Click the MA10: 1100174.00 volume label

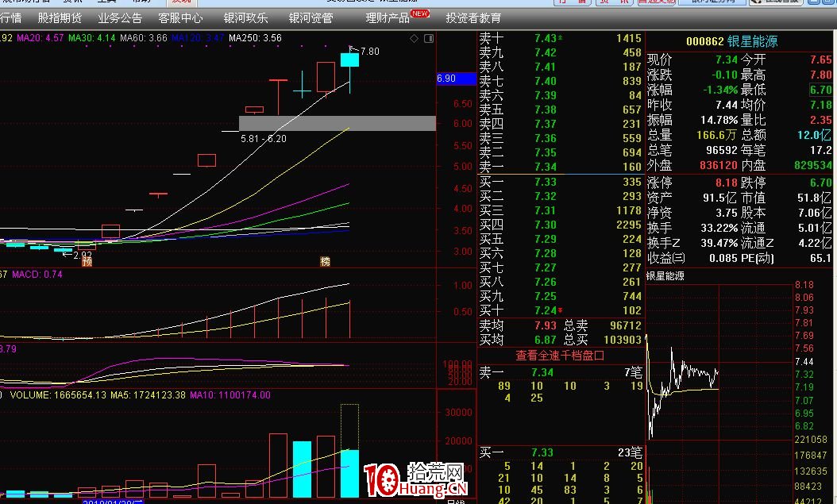[x=230, y=395]
